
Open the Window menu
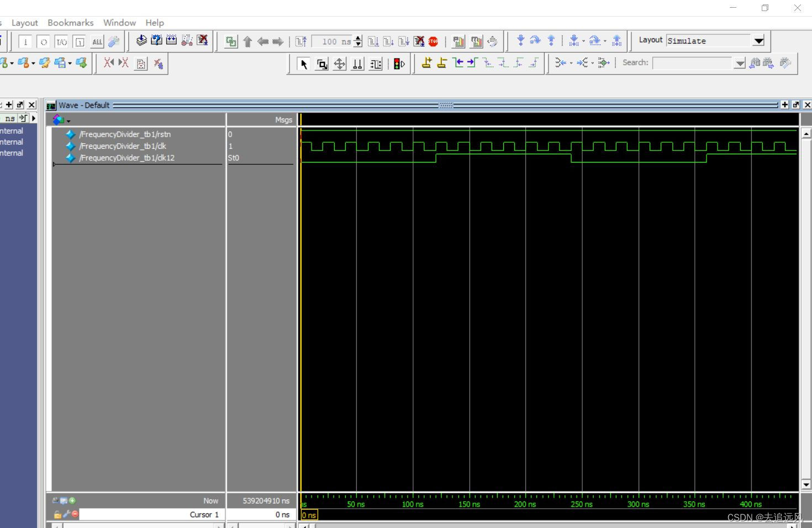[119, 23]
